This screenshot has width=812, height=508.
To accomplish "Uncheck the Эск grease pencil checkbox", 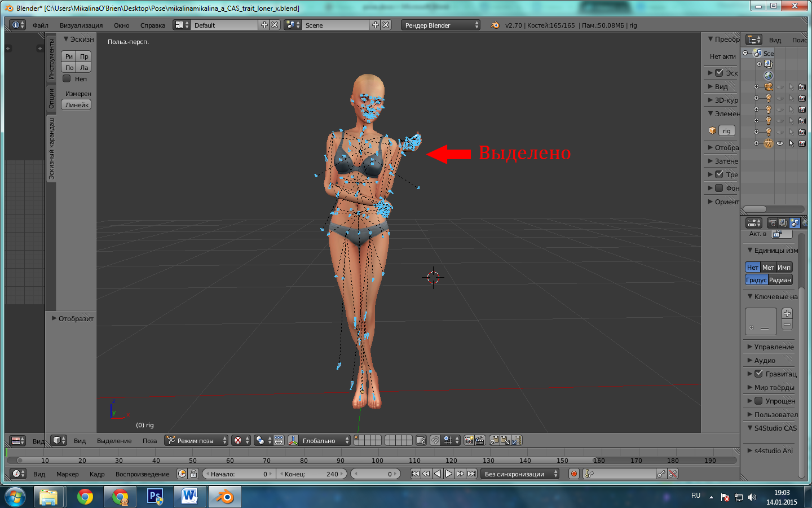I will click(x=719, y=72).
